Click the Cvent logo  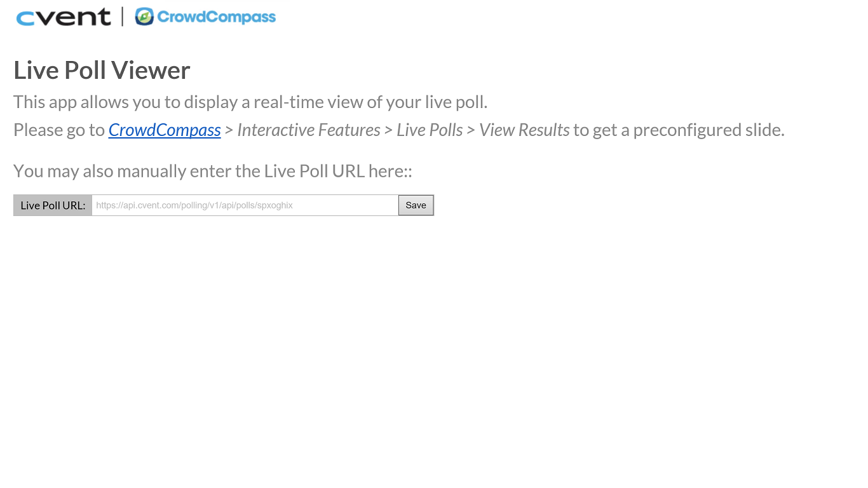tap(64, 17)
